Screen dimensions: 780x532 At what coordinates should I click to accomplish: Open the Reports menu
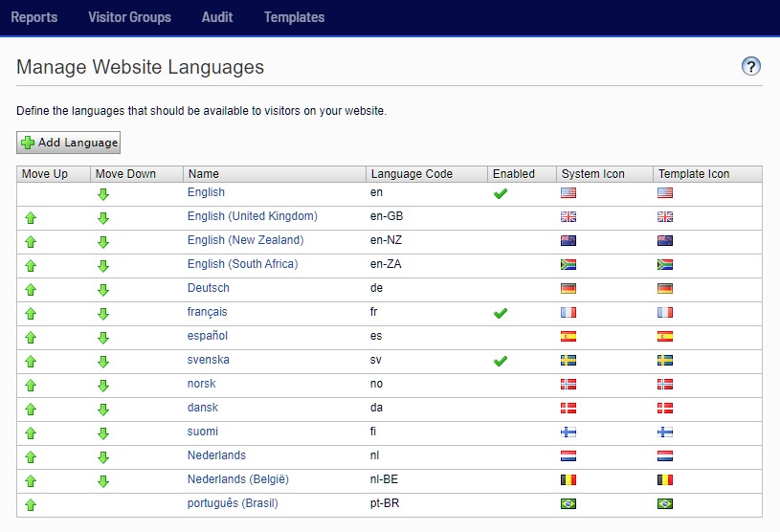(33, 17)
